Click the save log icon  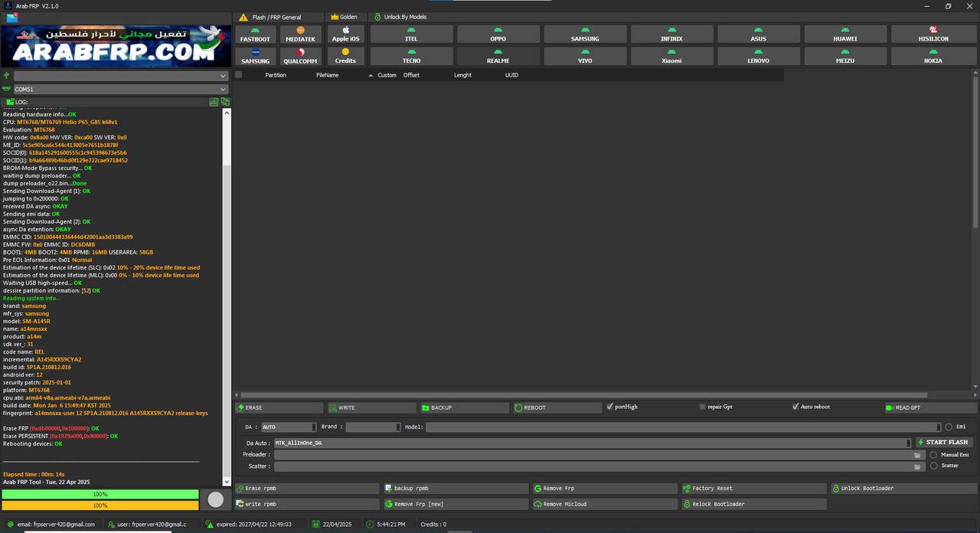tap(214, 102)
